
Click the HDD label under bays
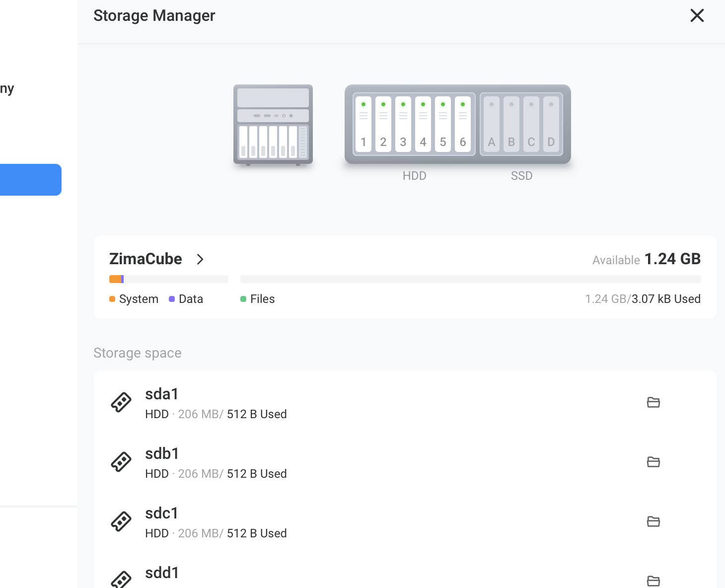click(x=415, y=176)
